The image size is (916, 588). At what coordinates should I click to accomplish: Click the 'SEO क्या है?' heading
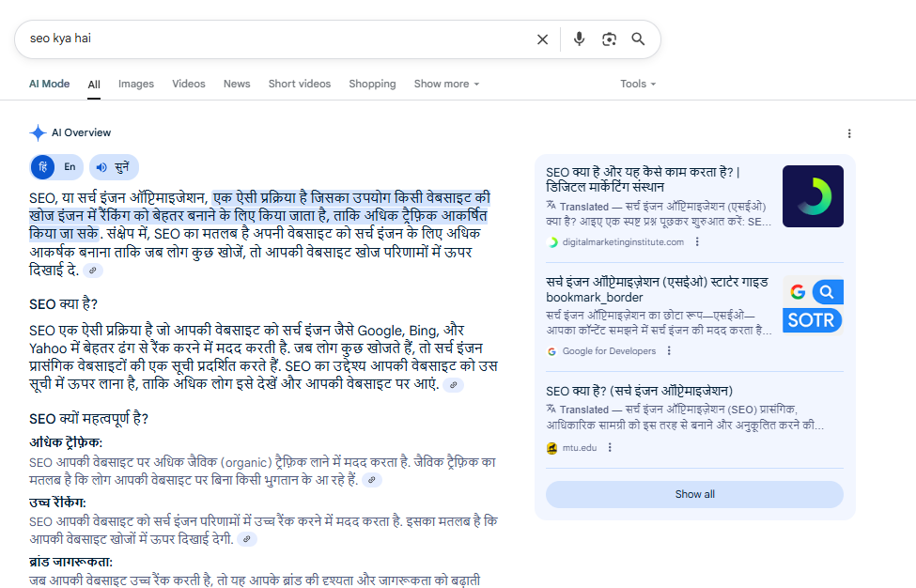(63, 304)
